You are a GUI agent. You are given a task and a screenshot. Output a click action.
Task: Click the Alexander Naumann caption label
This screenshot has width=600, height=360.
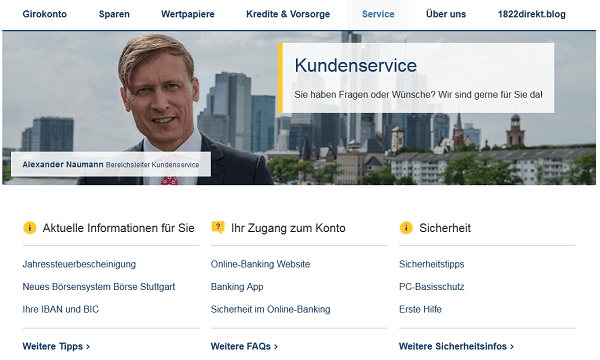111,165
